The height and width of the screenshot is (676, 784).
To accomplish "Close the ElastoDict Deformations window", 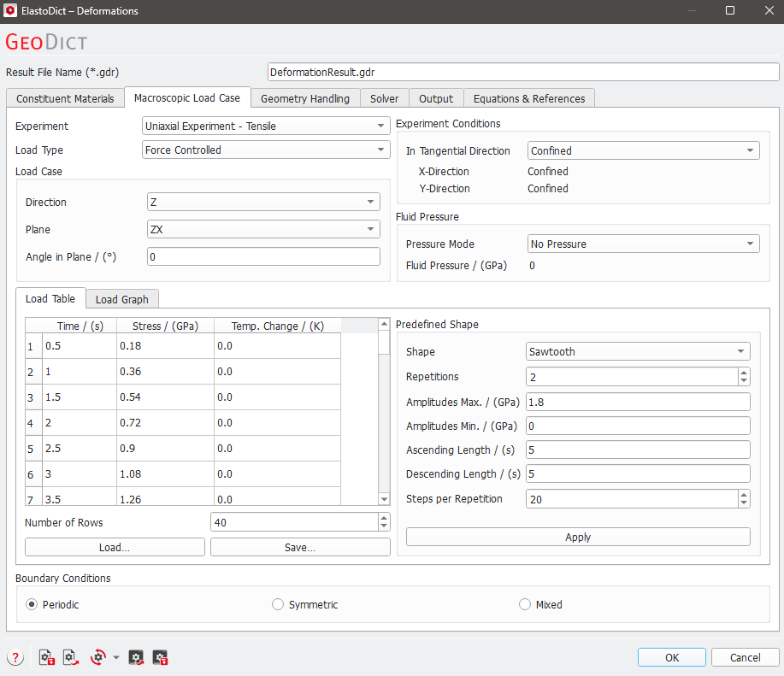I will [769, 10].
